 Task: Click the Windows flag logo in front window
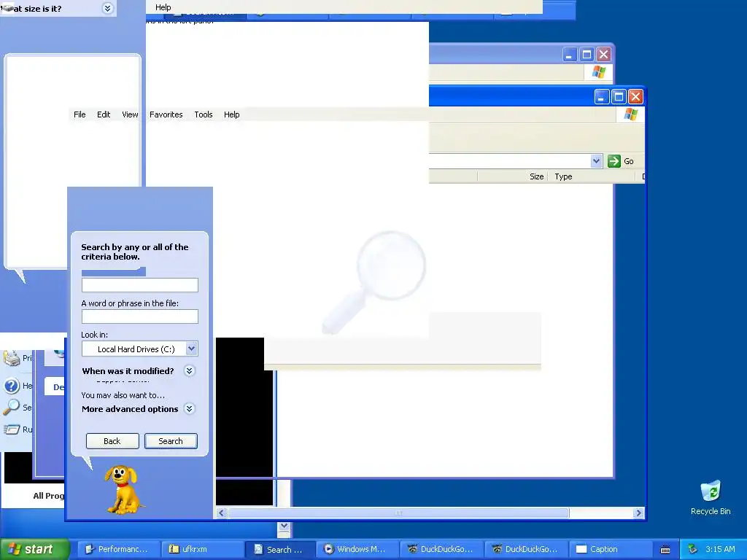click(x=631, y=114)
